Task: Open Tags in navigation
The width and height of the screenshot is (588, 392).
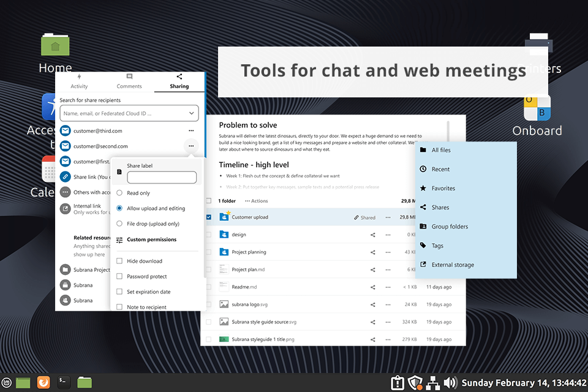Action: [432, 246]
